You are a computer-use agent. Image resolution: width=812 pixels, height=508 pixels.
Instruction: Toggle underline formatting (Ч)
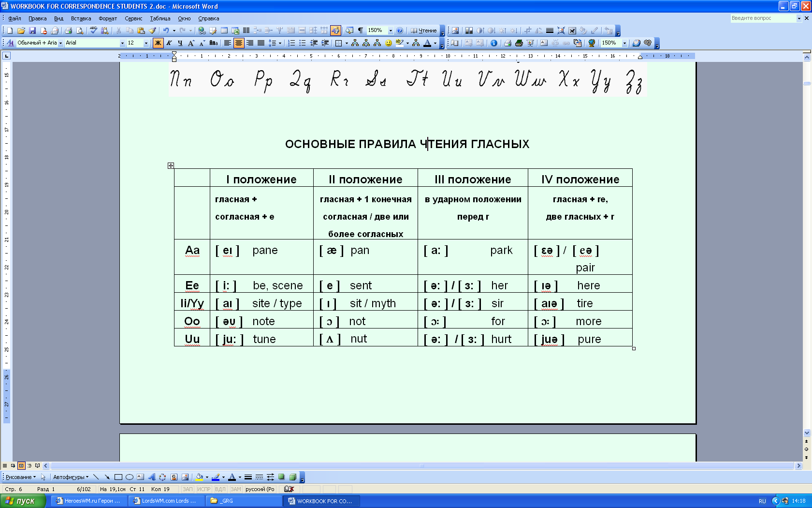[180, 43]
